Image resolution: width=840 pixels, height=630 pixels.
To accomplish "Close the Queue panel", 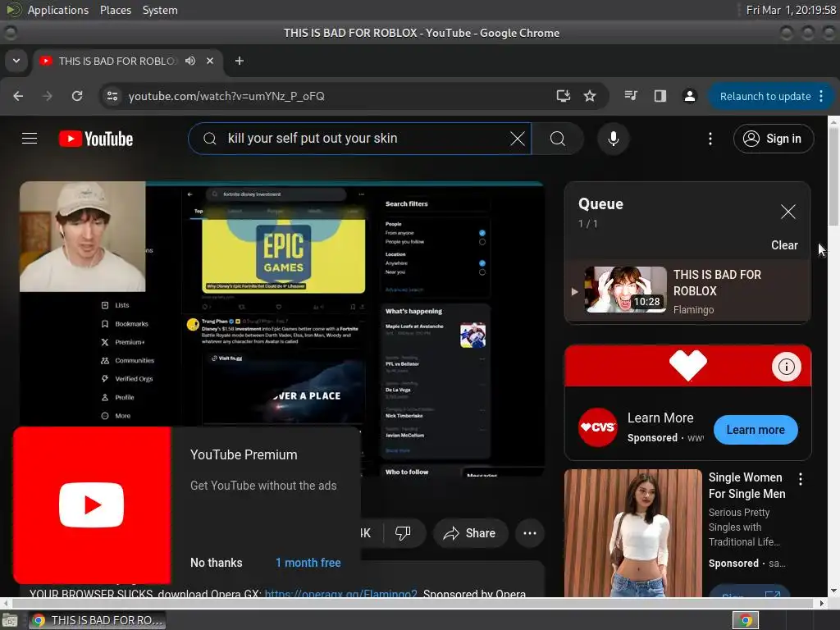I will click(x=788, y=212).
